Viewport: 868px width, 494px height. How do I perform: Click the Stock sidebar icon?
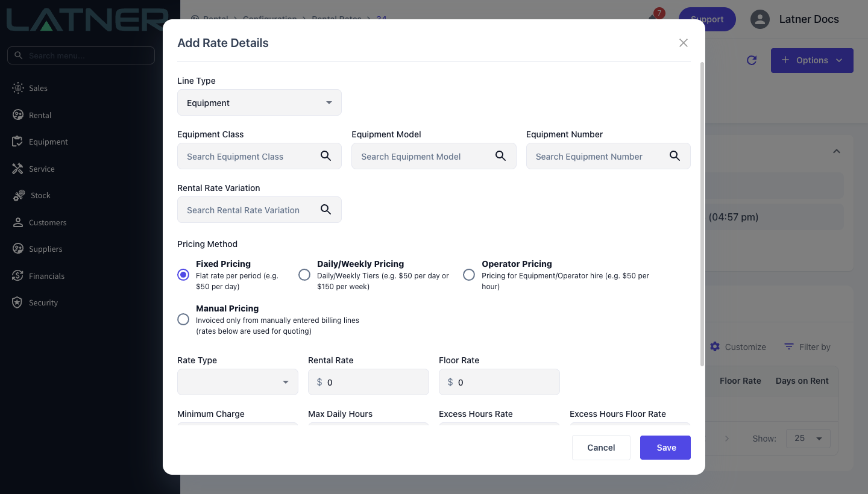pyautogui.click(x=19, y=195)
